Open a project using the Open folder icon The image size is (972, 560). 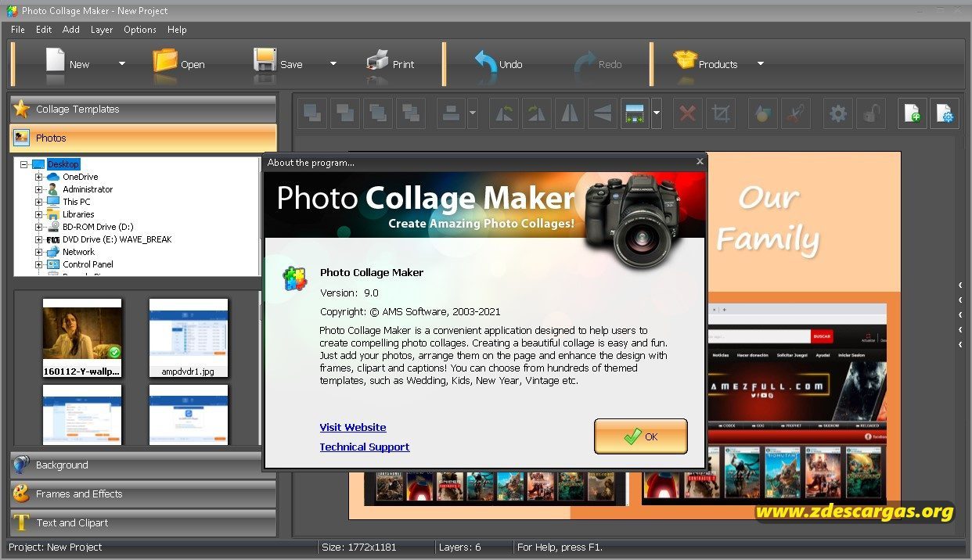(x=165, y=62)
